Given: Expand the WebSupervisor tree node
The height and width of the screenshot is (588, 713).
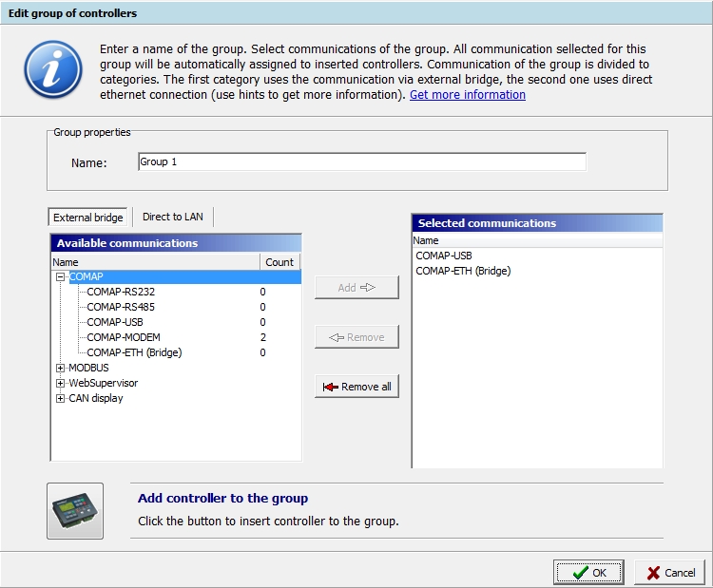Looking at the screenshot, I should tap(61, 383).
